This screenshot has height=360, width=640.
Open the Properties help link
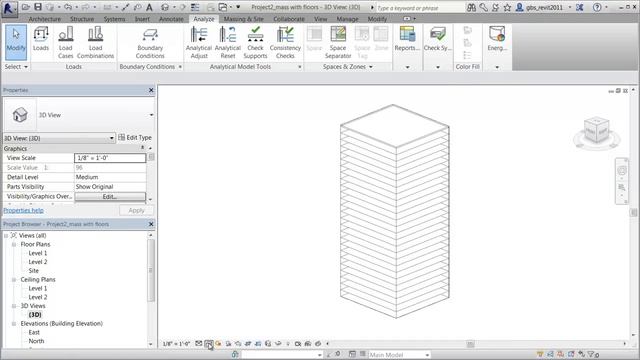coord(24,210)
